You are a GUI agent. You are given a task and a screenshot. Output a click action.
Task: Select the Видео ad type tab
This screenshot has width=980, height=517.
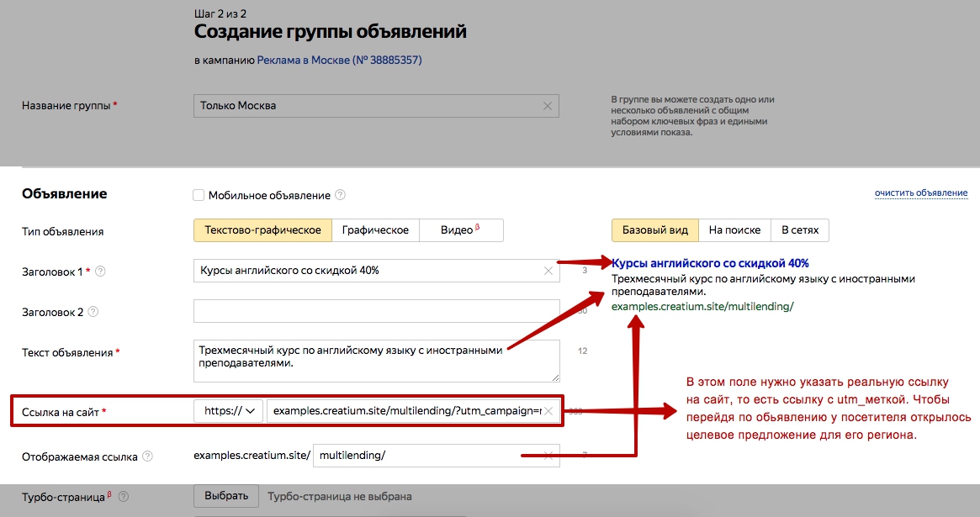pyautogui.click(x=461, y=230)
